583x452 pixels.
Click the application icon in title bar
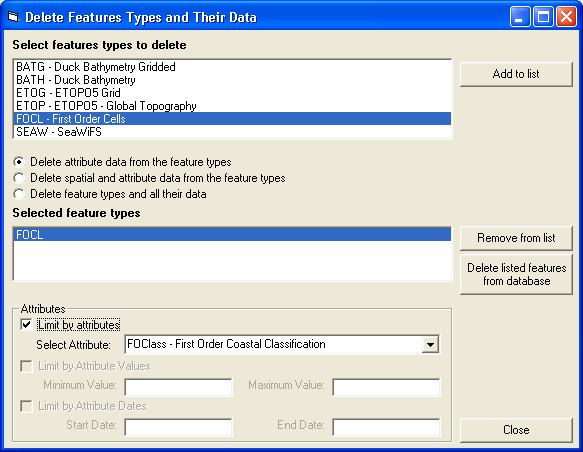[13, 17]
